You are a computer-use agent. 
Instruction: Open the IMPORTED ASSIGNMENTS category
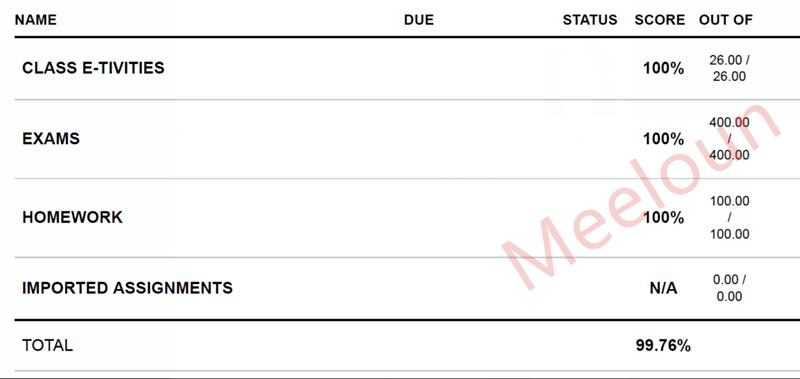tap(127, 288)
